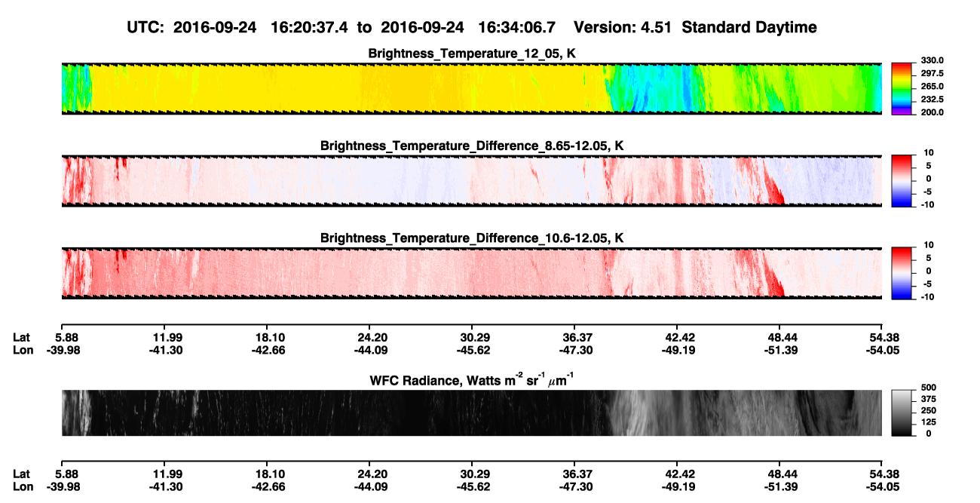980x503 pixels.
Task: Click the 297.5 colorbar label
Action: pos(931,73)
